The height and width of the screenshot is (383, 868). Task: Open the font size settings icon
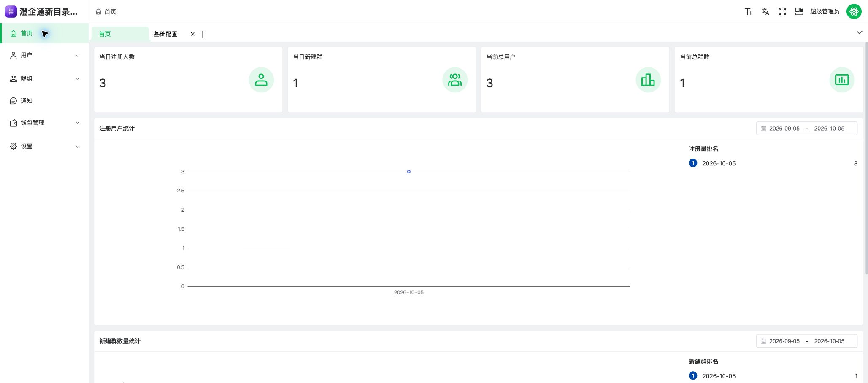pos(749,11)
